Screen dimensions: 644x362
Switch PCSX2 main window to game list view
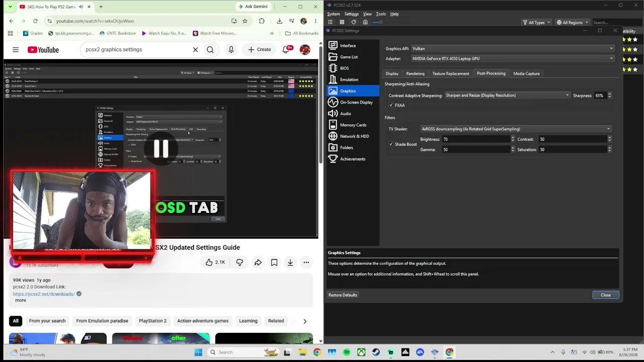click(331, 22)
